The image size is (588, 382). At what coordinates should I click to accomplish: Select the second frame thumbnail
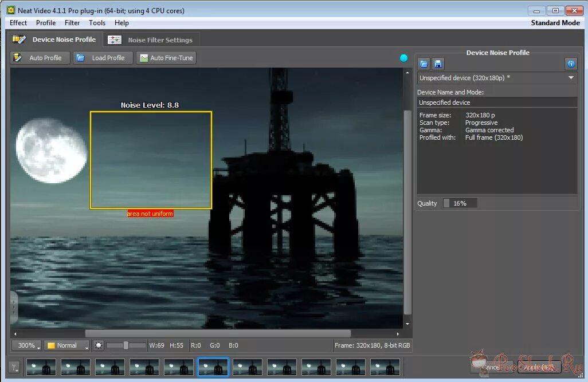click(76, 367)
